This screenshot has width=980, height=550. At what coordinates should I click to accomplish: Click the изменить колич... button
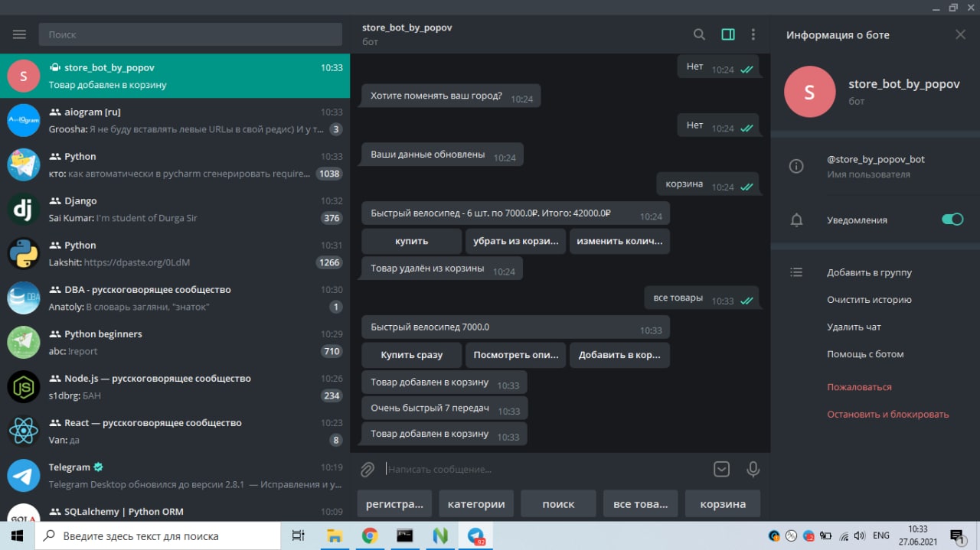click(x=619, y=241)
